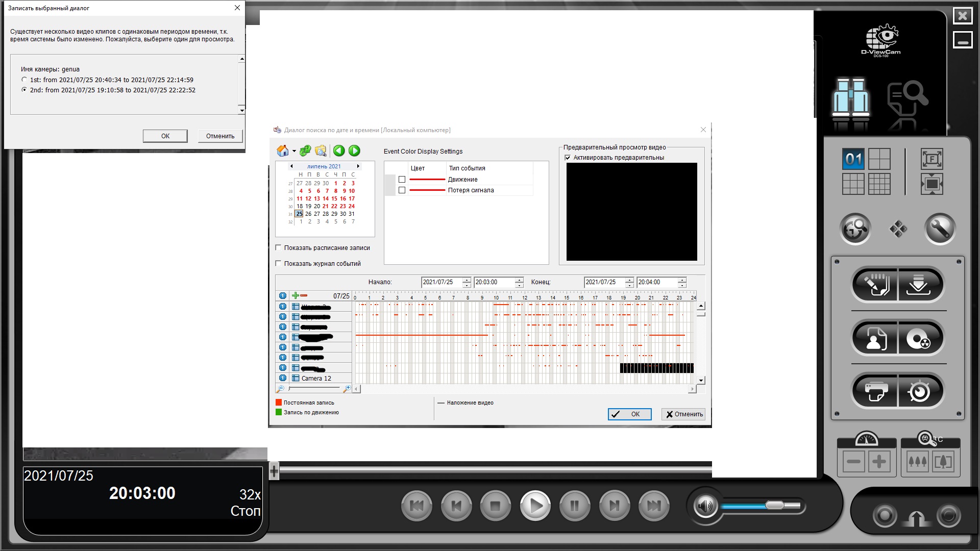This screenshot has height=551, width=980.
Task: Toggle the Движение event color checkbox
Action: tap(402, 180)
